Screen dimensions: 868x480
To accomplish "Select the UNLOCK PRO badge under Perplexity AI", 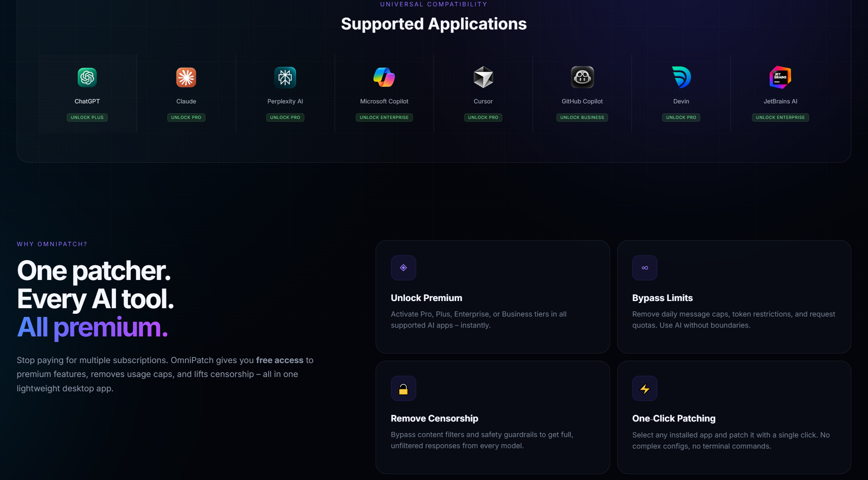I will click(x=285, y=117).
